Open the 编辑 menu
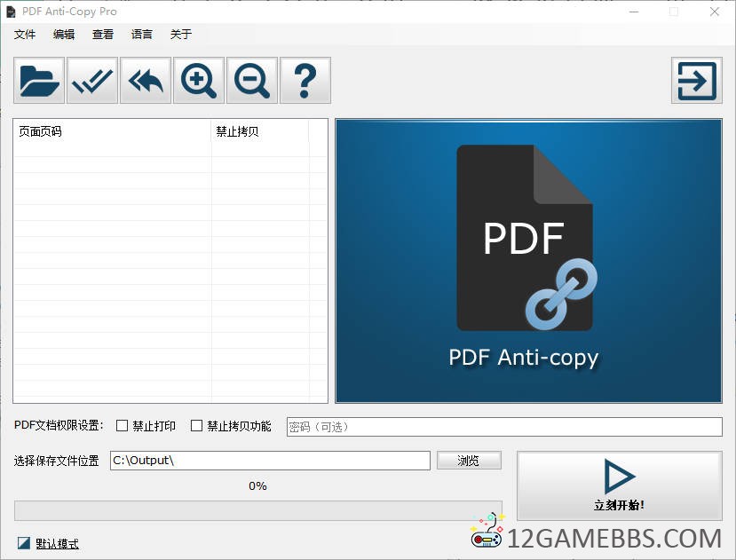Viewport: 736px width, 560px height. (x=64, y=35)
